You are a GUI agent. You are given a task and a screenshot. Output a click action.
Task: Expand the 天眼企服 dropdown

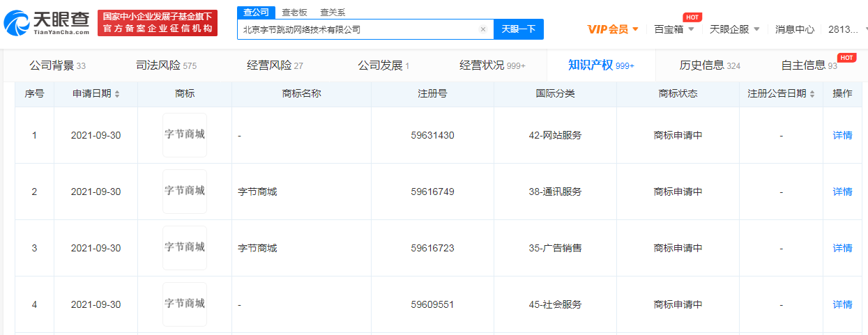(x=734, y=29)
